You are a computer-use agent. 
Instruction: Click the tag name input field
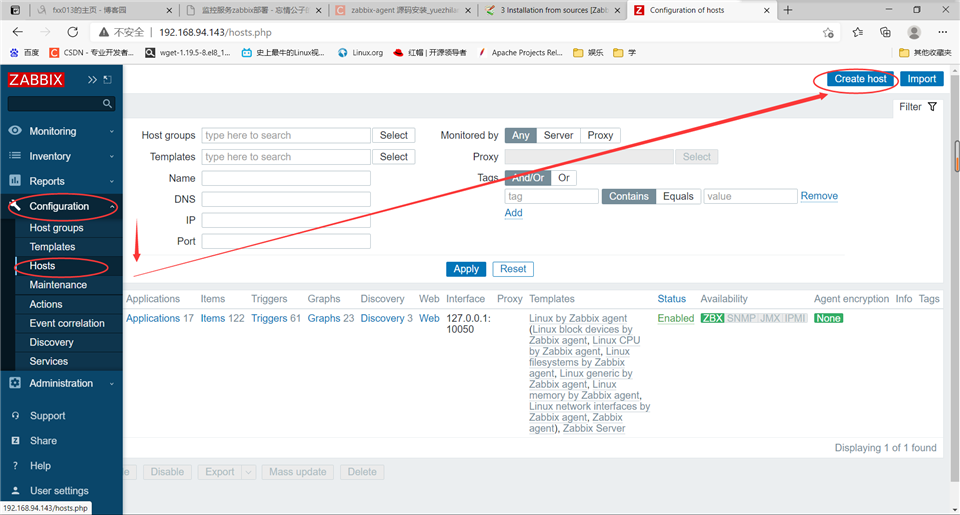pyautogui.click(x=551, y=196)
